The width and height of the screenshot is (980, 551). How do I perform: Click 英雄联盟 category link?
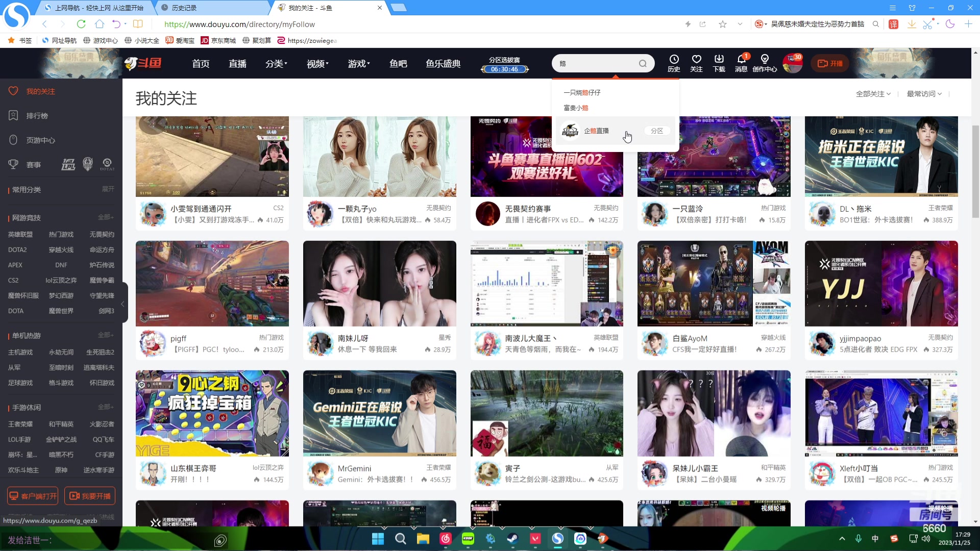[x=20, y=234]
